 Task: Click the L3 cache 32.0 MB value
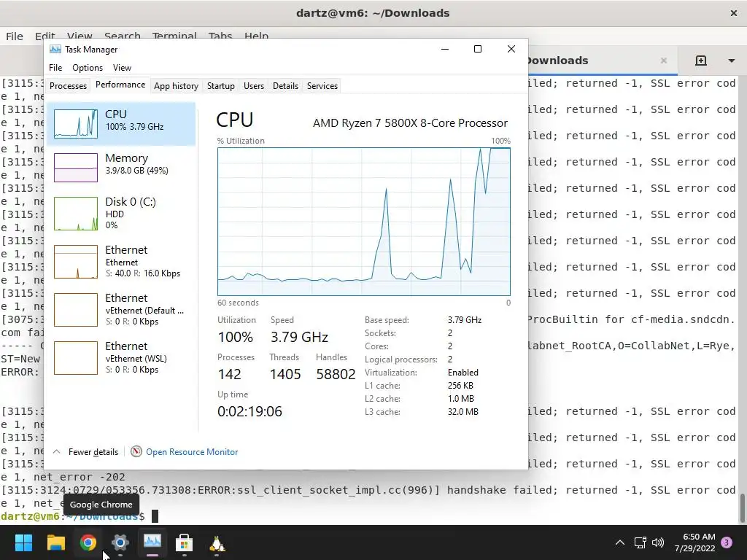point(462,412)
